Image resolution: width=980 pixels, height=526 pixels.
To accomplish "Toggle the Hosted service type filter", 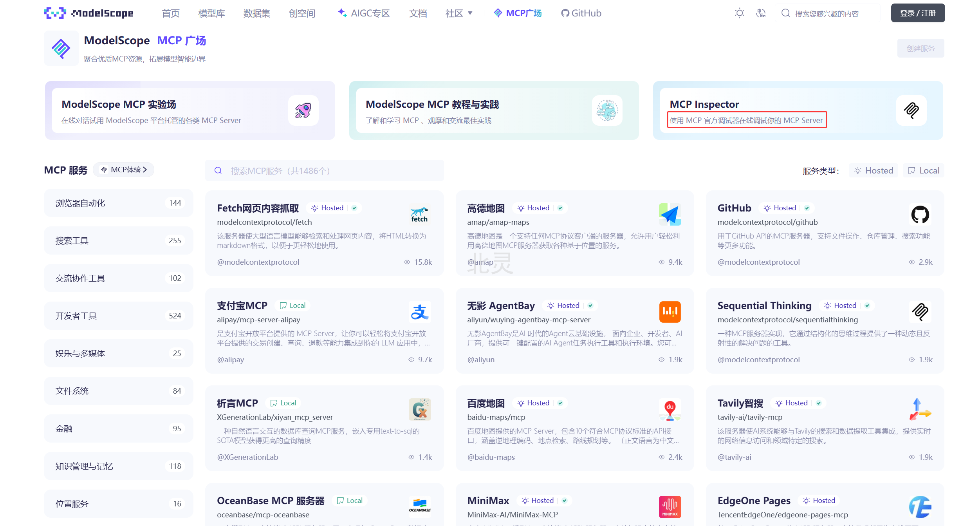I will point(874,171).
